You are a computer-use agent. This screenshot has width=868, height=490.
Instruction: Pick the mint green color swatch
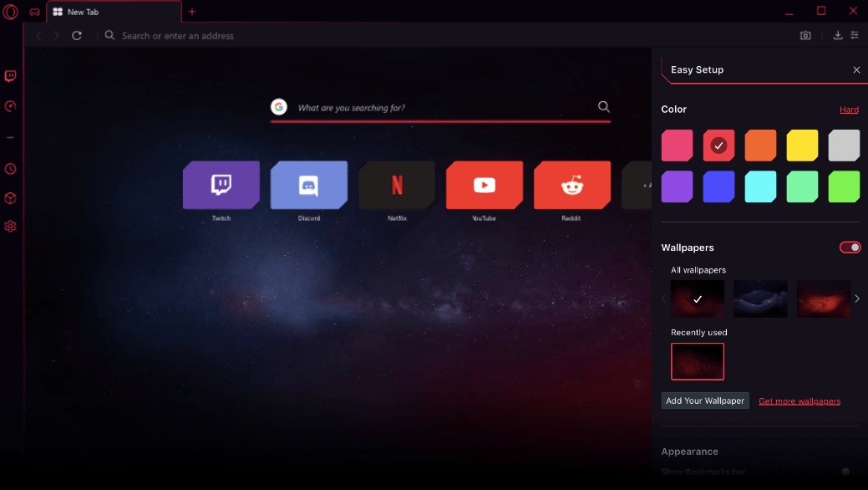[x=802, y=186]
